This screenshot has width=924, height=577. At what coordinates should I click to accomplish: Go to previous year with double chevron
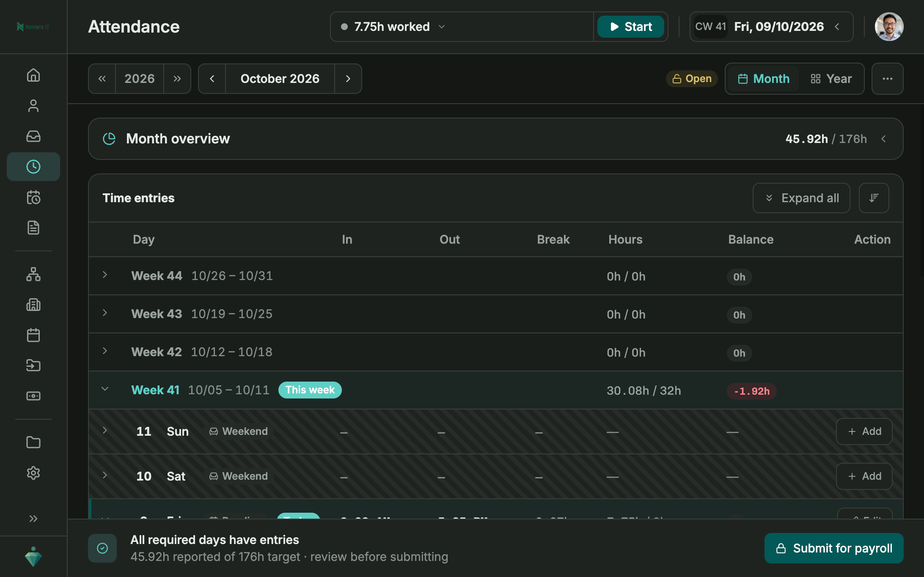[x=102, y=79]
